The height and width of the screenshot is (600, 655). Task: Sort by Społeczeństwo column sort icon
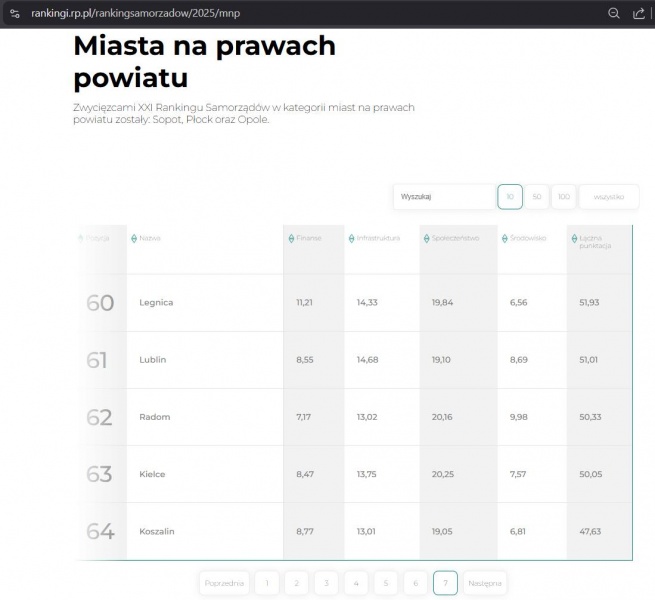tap(426, 238)
